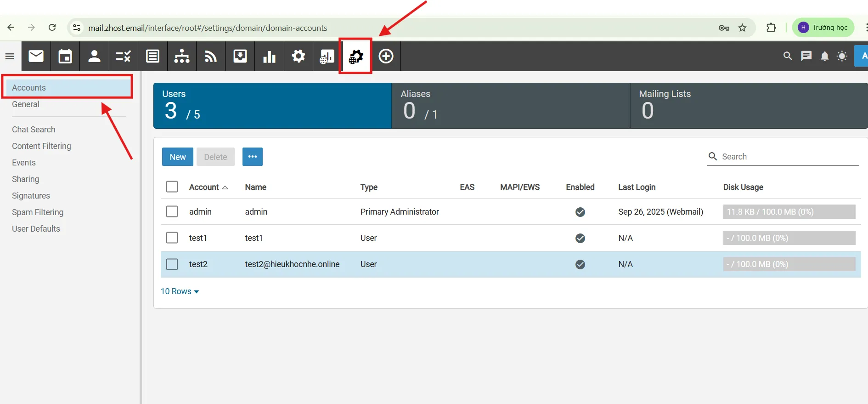868x404 pixels.
Task: Open the Spam Filtering settings link
Action: tap(38, 212)
